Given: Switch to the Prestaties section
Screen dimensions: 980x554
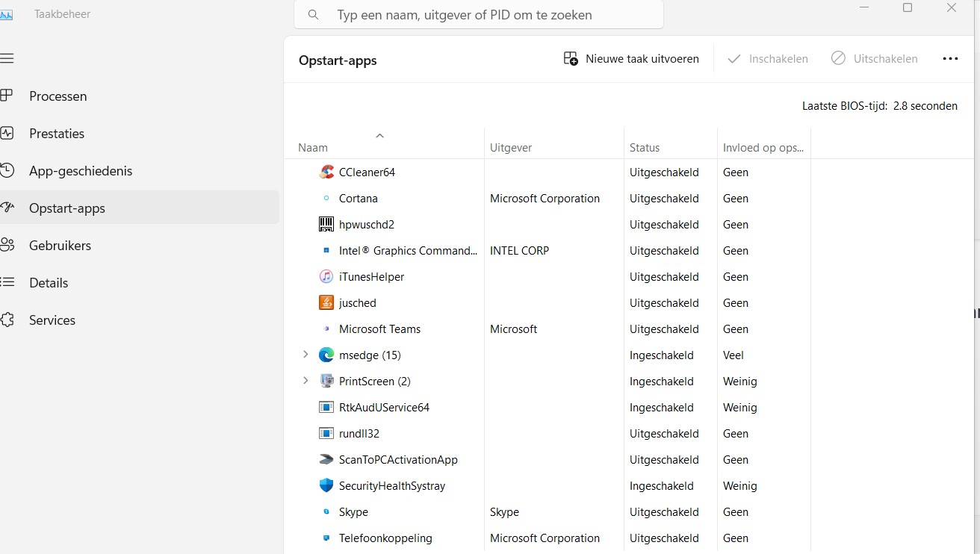Looking at the screenshot, I should coord(57,134).
